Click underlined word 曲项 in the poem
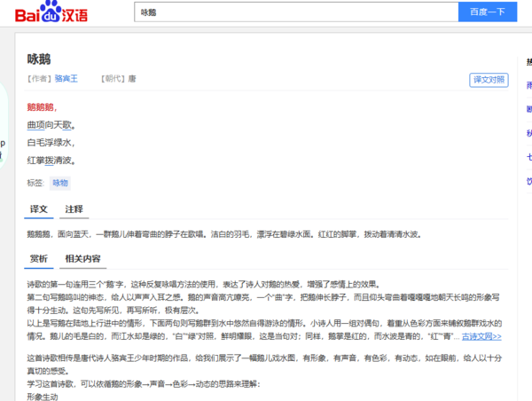This screenshot has height=401, width=532. (x=36, y=125)
